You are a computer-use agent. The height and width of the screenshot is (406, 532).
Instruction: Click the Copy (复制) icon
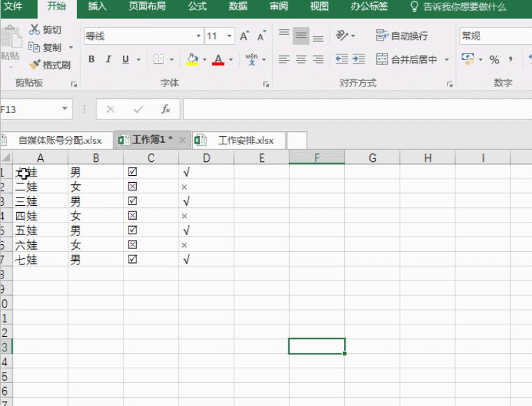pyautogui.click(x=34, y=47)
